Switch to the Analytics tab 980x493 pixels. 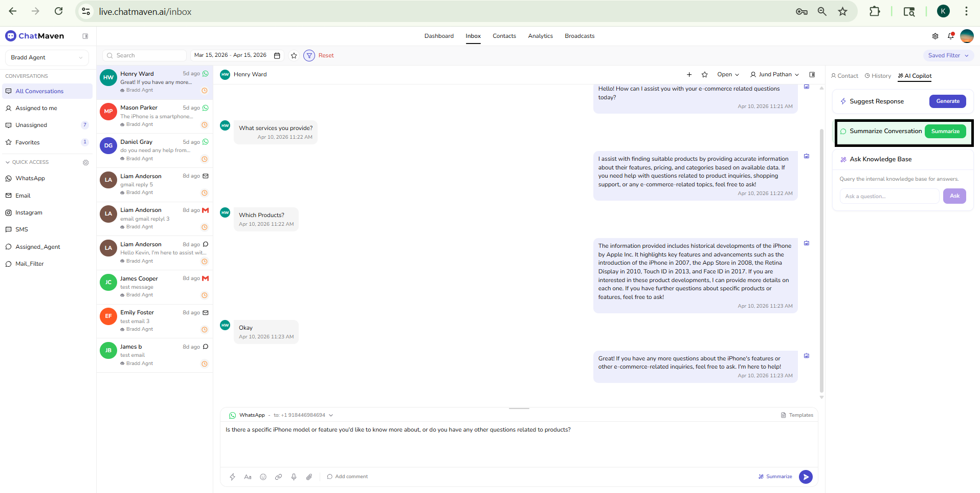[540, 36]
